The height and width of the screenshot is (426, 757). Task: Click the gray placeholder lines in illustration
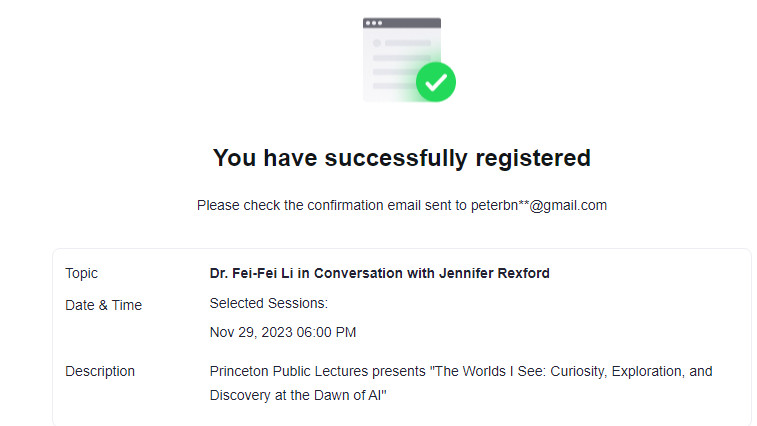coord(402,64)
